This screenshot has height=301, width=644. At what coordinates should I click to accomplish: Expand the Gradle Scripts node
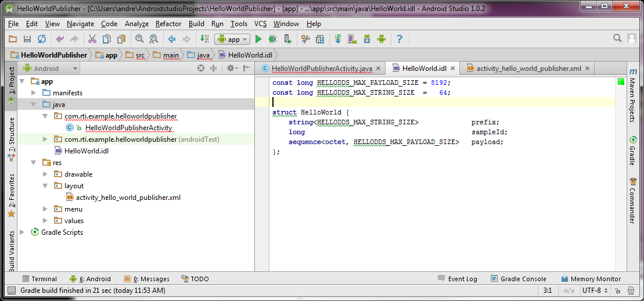pos(21,232)
